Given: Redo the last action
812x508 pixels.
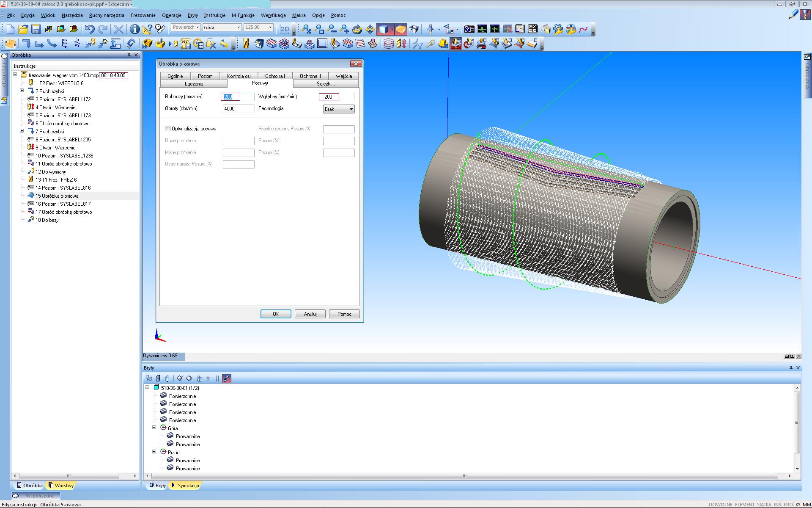Looking at the screenshot, I should click(102, 29).
